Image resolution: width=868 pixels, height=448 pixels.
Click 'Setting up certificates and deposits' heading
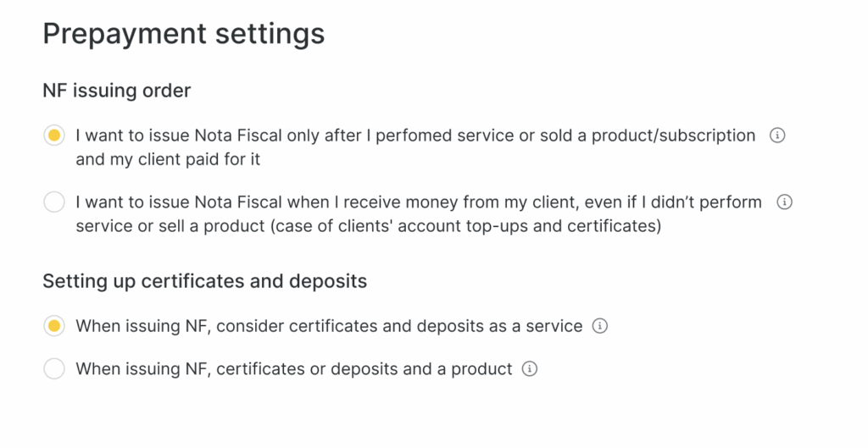pyautogui.click(x=205, y=281)
